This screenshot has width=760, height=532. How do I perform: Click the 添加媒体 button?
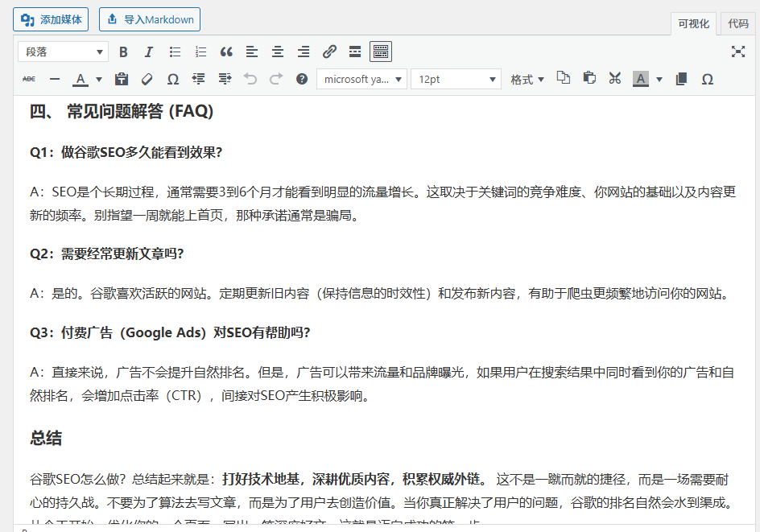click(51, 19)
